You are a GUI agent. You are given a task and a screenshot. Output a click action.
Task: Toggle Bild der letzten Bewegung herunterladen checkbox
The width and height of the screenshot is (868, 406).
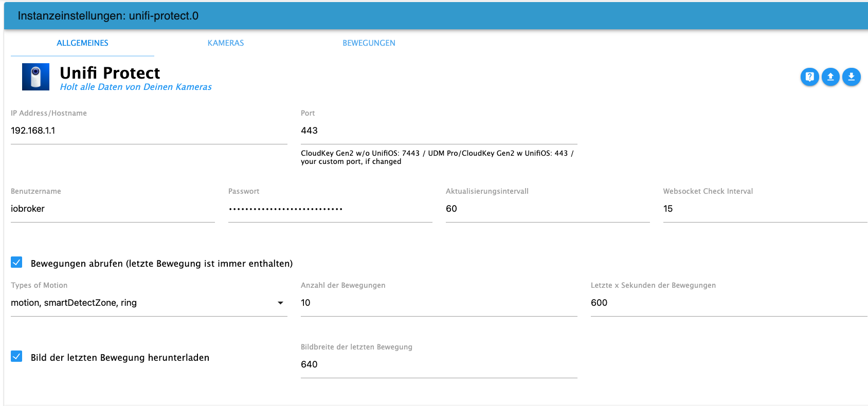point(16,357)
